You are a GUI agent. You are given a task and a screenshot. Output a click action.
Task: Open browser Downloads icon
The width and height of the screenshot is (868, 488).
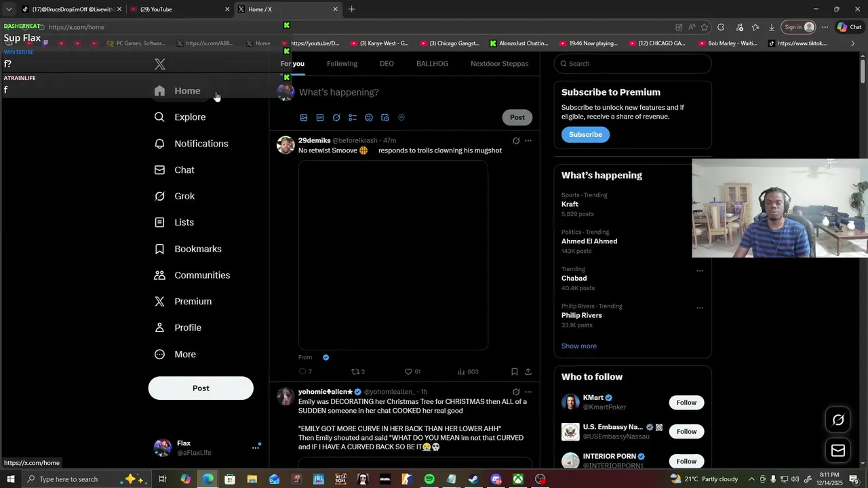772,27
